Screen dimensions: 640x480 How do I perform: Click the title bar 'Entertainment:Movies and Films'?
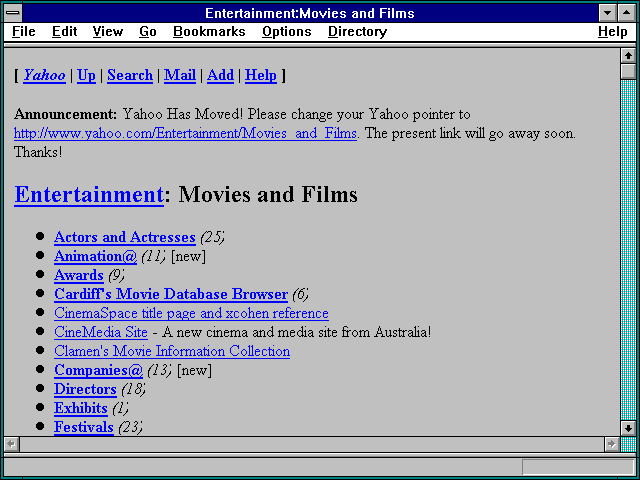(310, 13)
